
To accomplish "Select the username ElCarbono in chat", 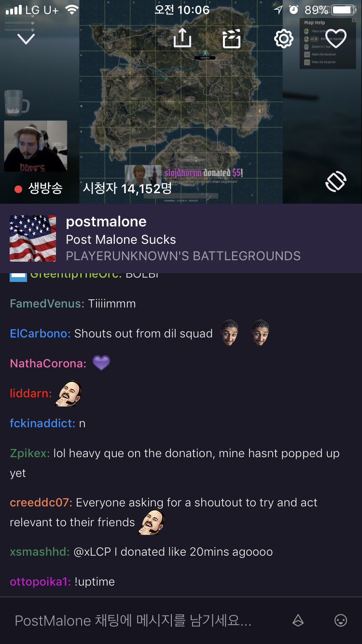I will (41, 334).
